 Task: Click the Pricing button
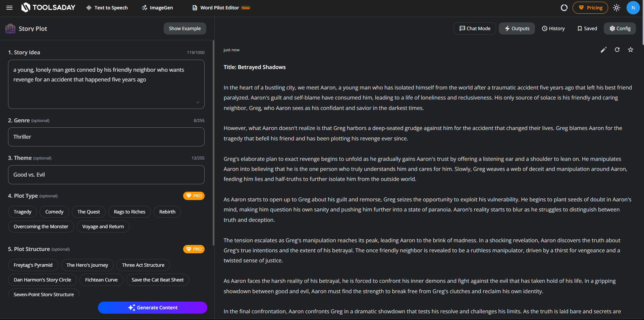[590, 8]
